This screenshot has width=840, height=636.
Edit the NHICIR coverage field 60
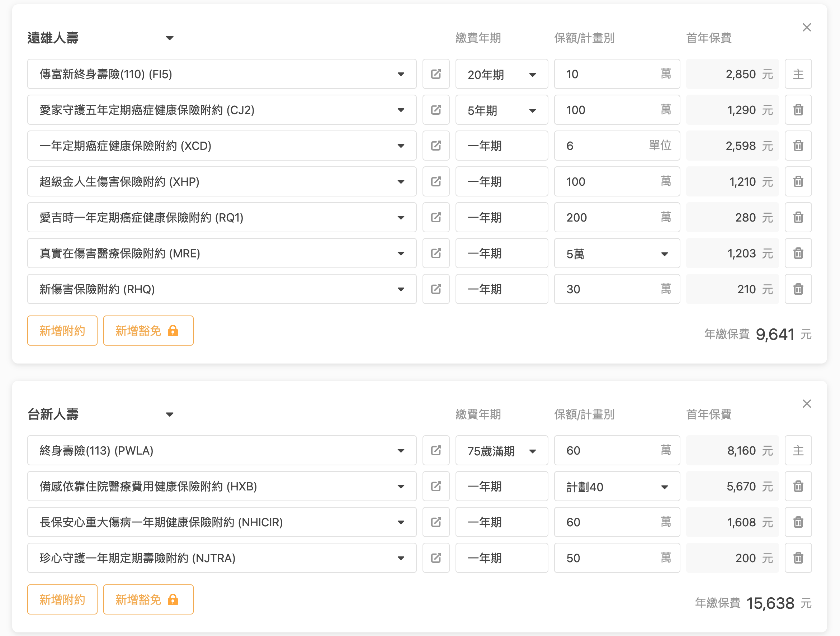tap(617, 522)
